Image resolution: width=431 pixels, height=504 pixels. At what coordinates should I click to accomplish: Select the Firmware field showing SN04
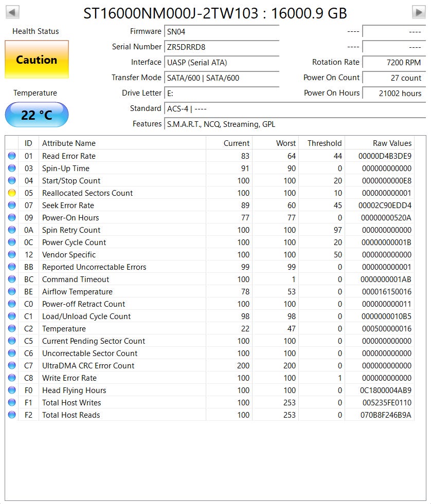221,32
